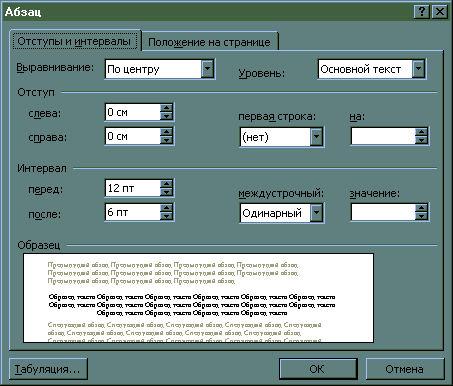Switch to Положение на странице tab
This screenshot has height=386, width=453.
[x=209, y=42]
